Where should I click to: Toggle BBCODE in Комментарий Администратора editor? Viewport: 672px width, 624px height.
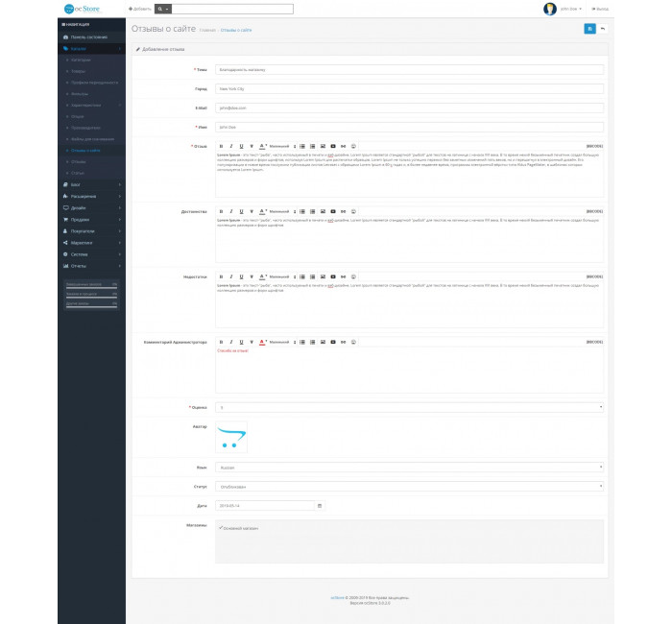point(594,342)
